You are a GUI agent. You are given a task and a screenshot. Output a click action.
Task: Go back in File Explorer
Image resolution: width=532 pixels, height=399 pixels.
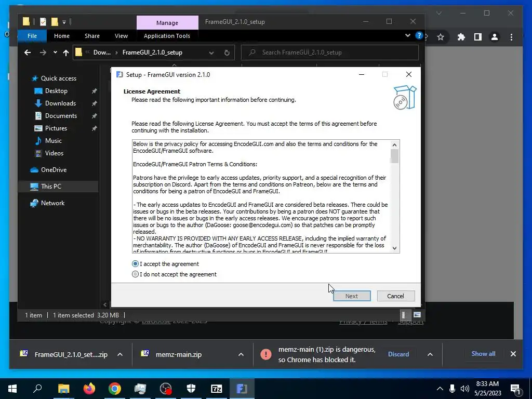[28, 52]
